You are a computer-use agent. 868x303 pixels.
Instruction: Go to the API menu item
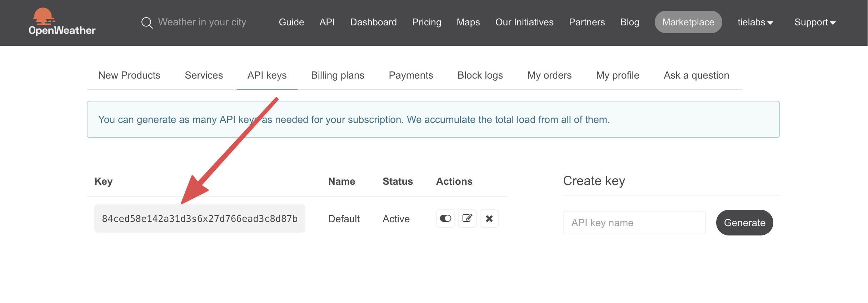[327, 22]
